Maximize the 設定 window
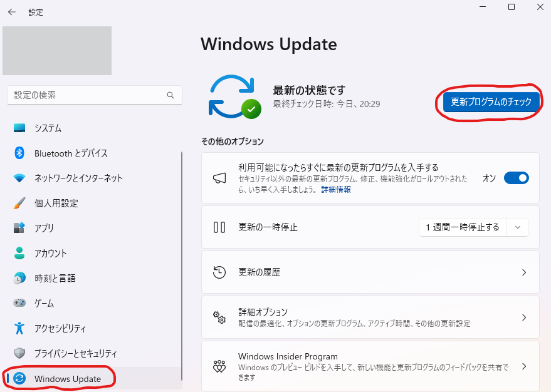Viewport: 551px width, 392px height. (x=512, y=7)
